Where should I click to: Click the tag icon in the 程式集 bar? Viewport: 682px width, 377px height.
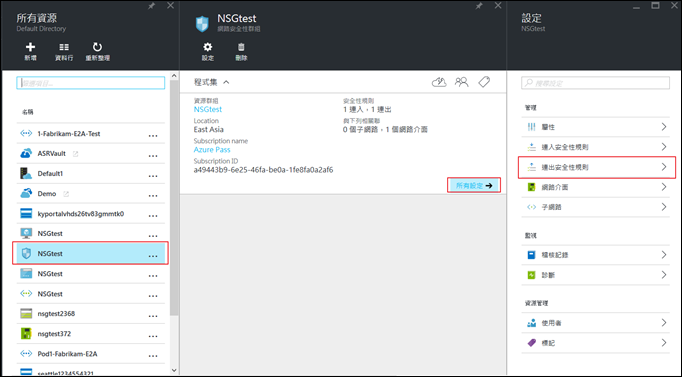[484, 82]
